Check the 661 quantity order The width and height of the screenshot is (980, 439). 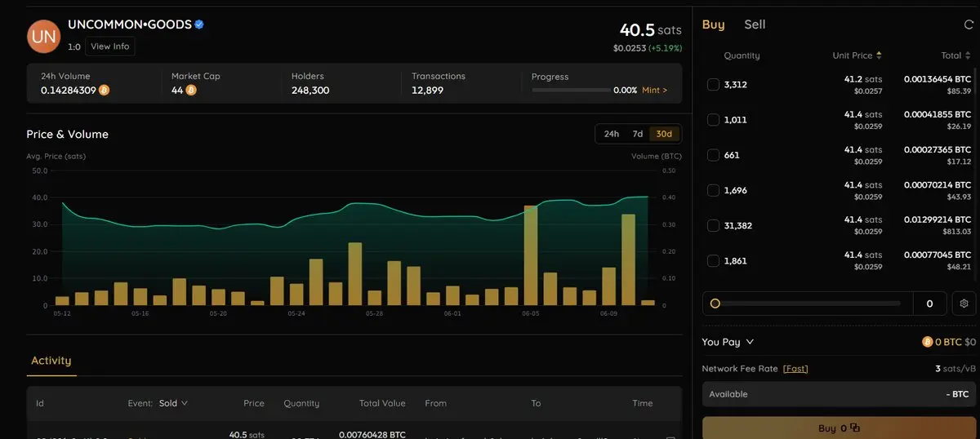[x=713, y=155]
